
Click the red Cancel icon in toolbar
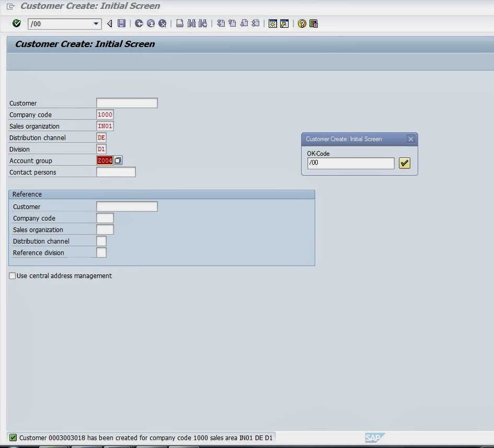click(x=163, y=24)
